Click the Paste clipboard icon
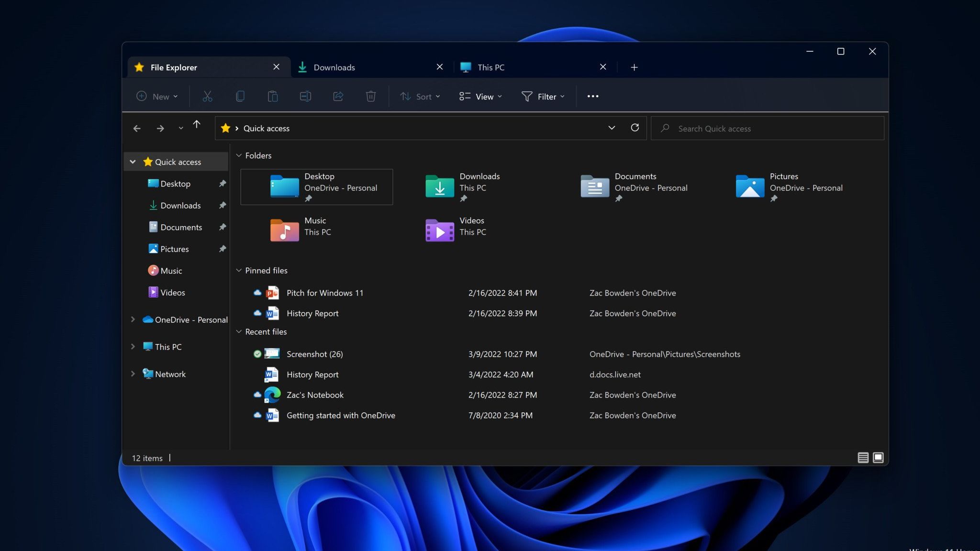 click(273, 96)
